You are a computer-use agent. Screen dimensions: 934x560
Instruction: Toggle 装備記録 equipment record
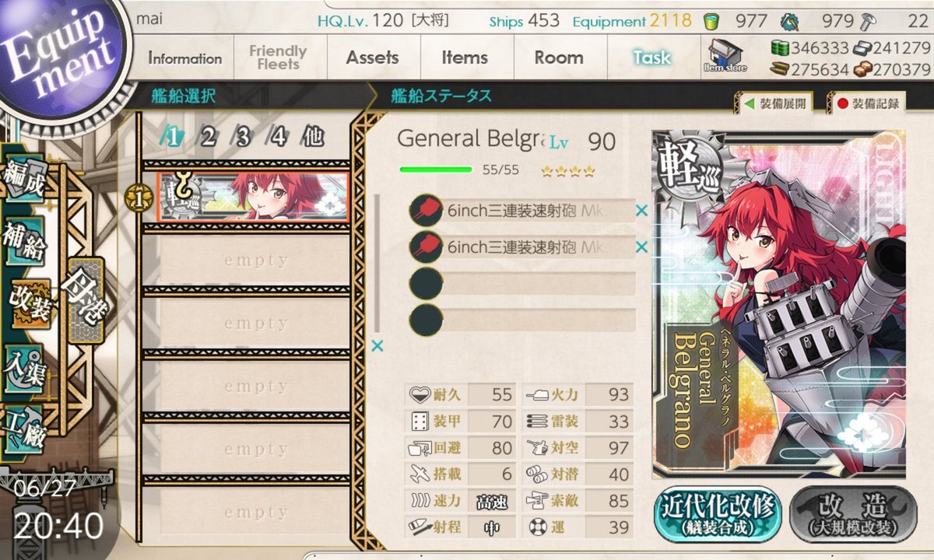(866, 103)
